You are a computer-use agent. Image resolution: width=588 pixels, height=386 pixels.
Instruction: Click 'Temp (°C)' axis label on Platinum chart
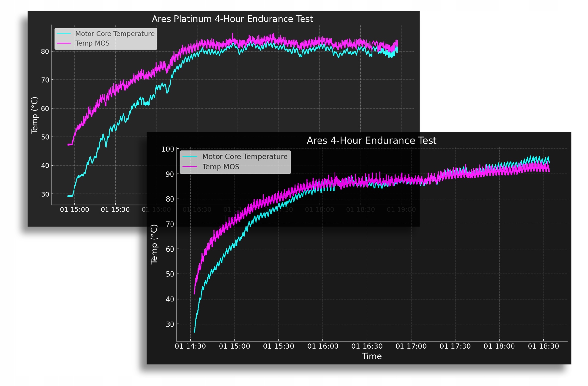[35, 115]
